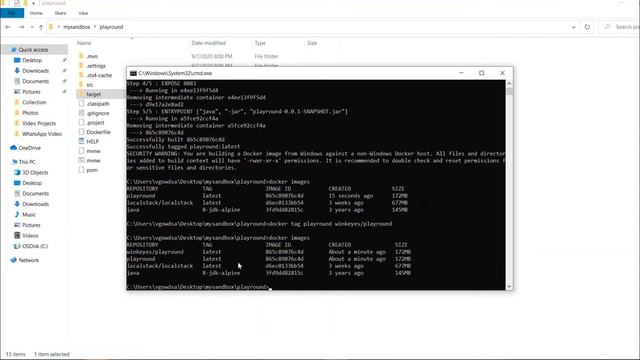Select the target folder
This screenshot has width=640, height=360.
tap(93, 94)
